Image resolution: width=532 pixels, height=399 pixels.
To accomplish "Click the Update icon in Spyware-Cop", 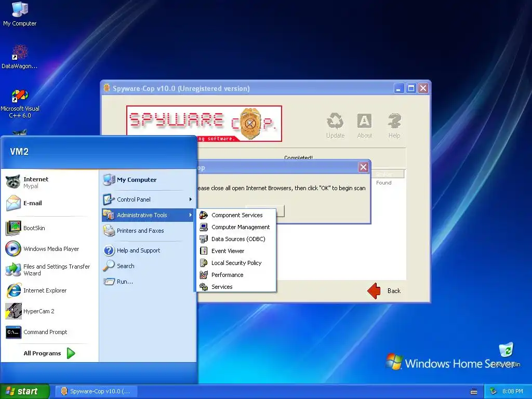I will 335,126.
